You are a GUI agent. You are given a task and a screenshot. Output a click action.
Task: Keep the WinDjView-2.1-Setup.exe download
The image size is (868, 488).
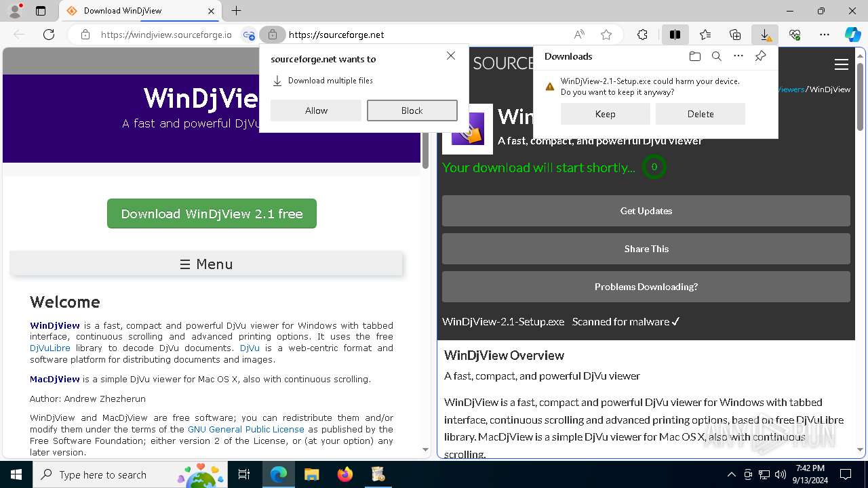pyautogui.click(x=606, y=114)
